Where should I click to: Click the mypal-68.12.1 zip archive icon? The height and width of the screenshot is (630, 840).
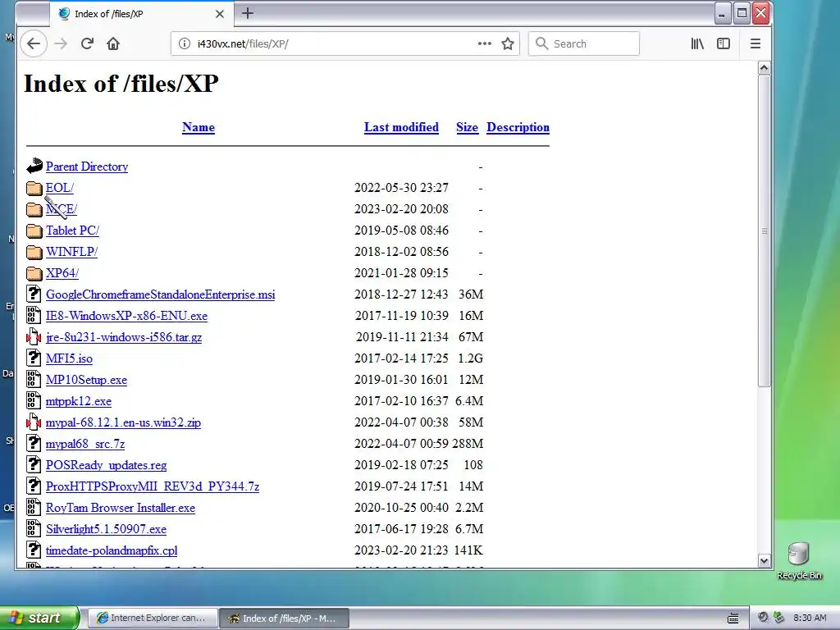point(34,422)
